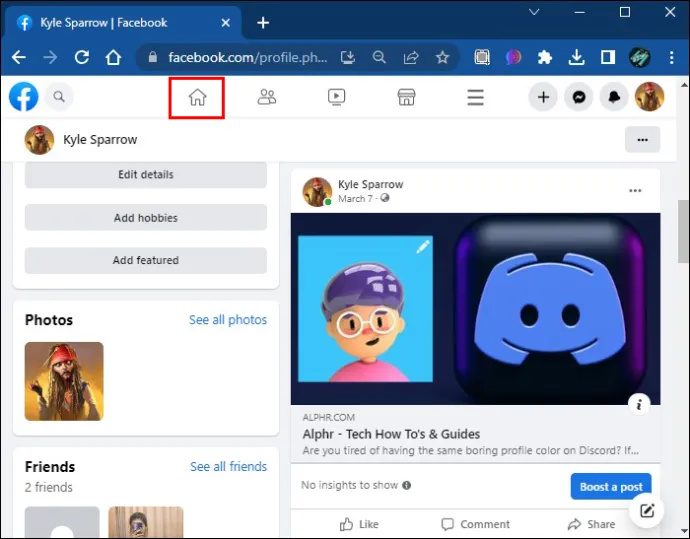Open the Marketplace storefront icon

406,97
